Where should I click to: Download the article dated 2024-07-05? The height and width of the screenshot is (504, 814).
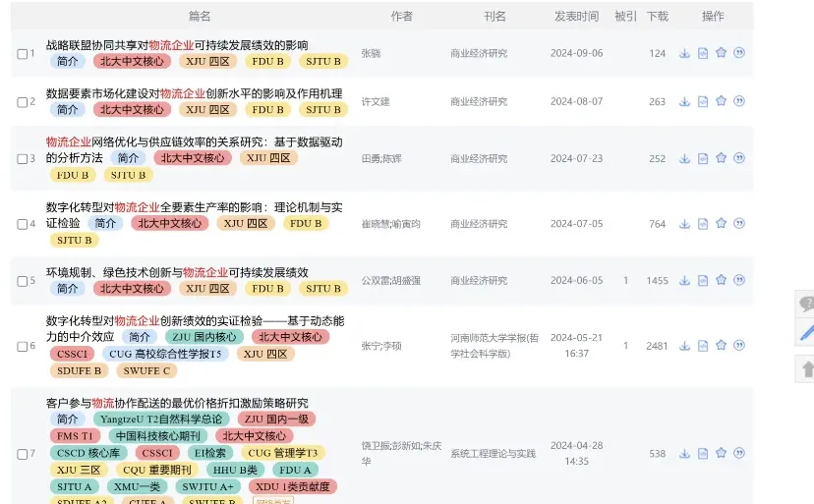click(x=685, y=224)
